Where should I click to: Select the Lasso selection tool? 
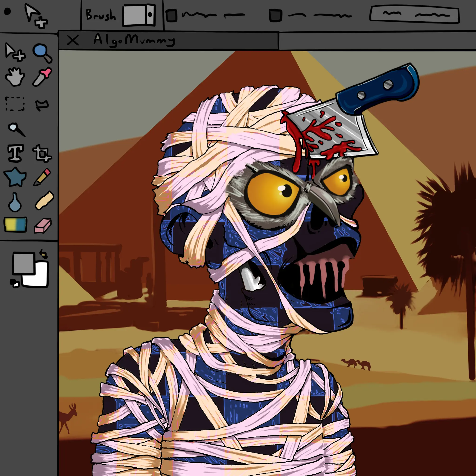click(x=42, y=105)
